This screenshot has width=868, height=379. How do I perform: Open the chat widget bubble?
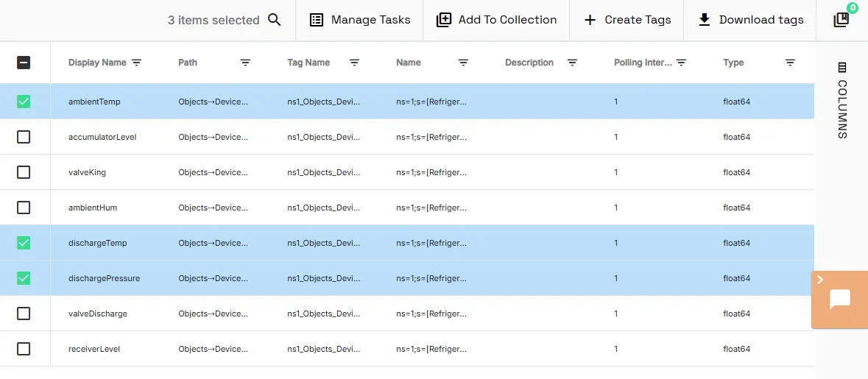click(x=840, y=300)
